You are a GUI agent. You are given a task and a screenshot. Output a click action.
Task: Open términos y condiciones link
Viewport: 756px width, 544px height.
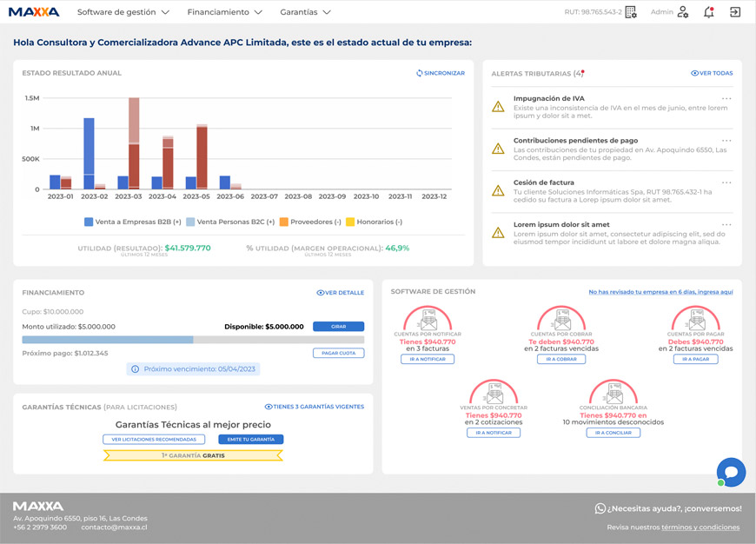700,527
